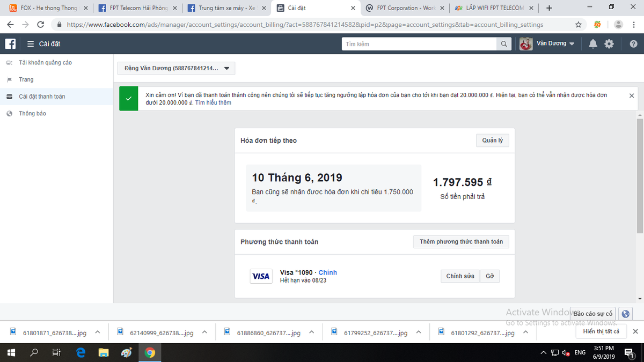Bookmark this page with the star icon
644x362 pixels.
pos(579,25)
